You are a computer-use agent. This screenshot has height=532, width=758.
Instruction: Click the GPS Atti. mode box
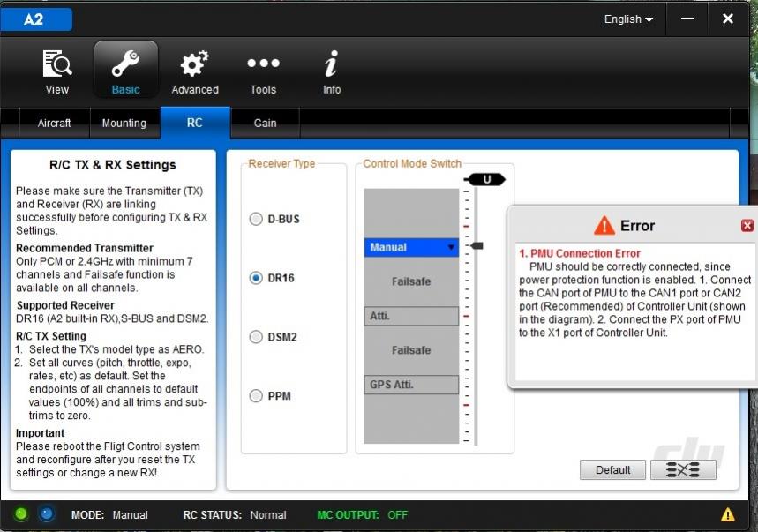(411, 385)
